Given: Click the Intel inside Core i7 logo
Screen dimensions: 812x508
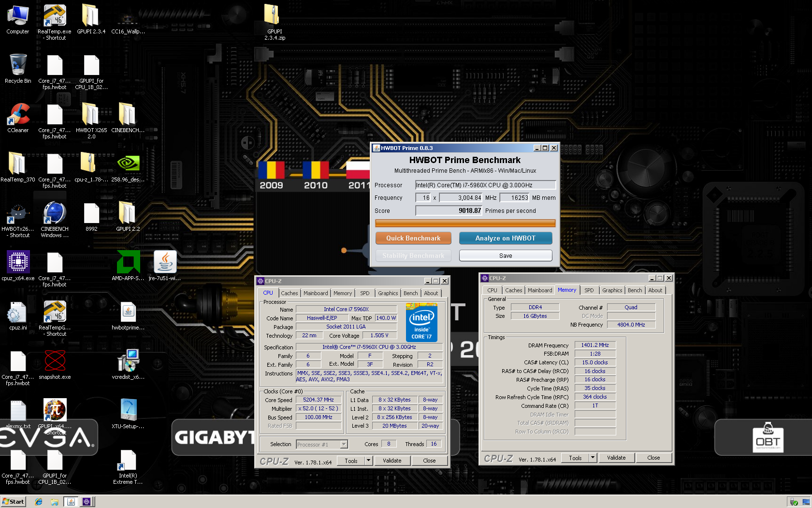Looking at the screenshot, I should (421, 323).
